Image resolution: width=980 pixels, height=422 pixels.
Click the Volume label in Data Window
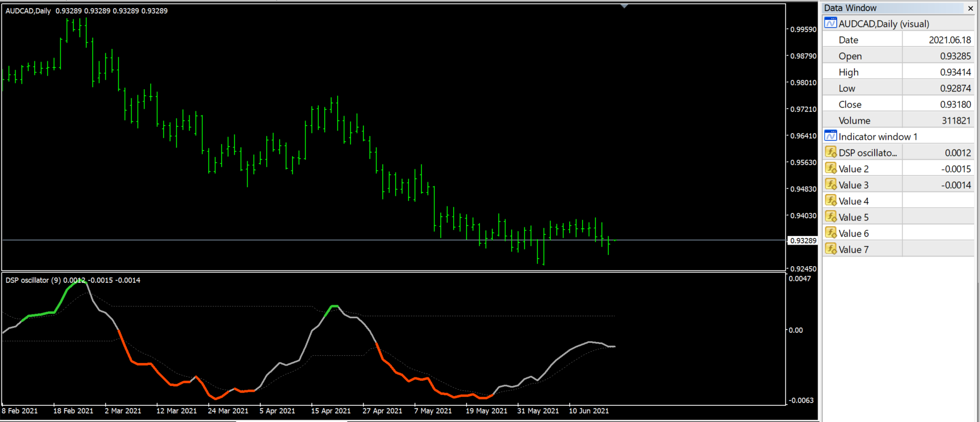point(854,120)
